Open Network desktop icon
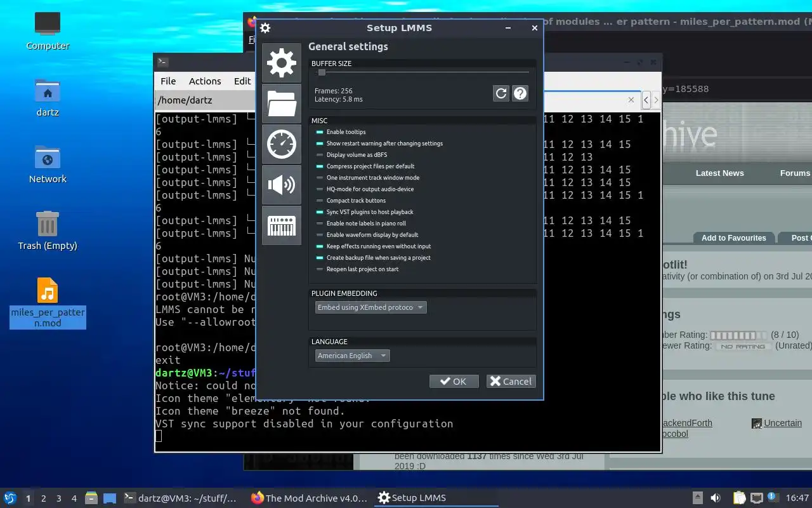This screenshot has height=508, width=812. [x=48, y=164]
